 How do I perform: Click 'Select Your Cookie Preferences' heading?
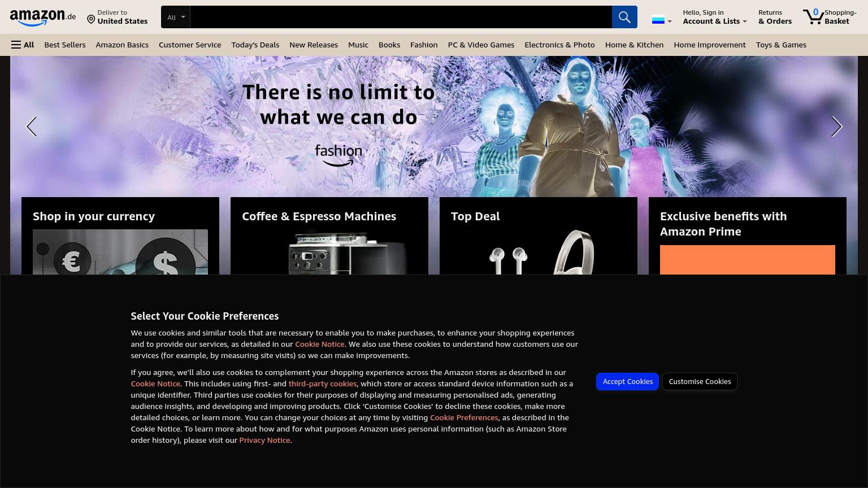coord(205,316)
